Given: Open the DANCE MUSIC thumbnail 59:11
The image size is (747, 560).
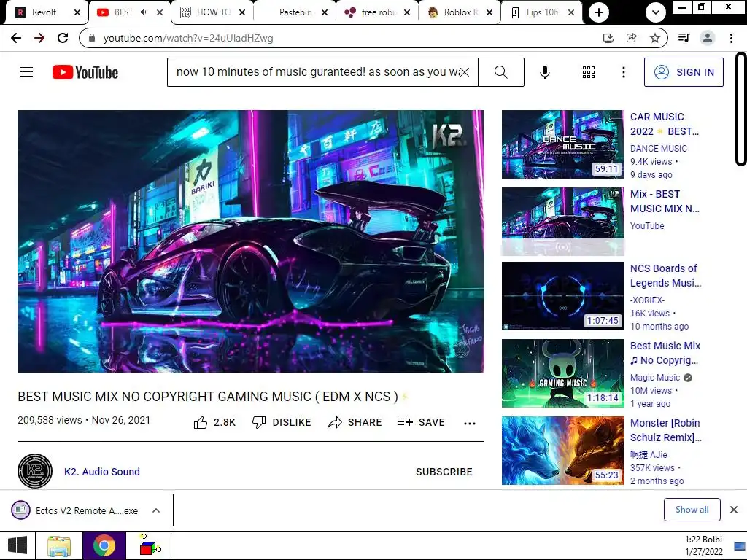Looking at the screenshot, I should tap(562, 144).
